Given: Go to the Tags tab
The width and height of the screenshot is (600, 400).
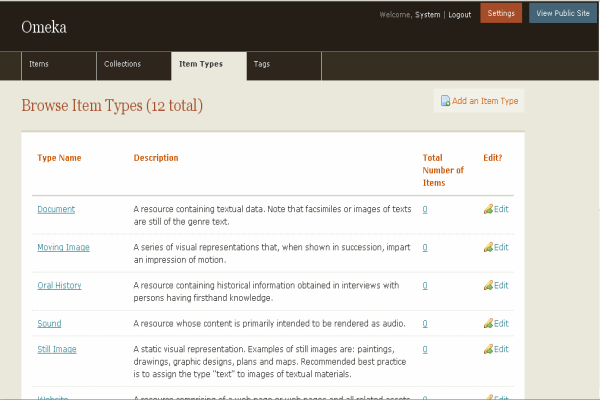Looking at the screenshot, I should click(261, 65).
